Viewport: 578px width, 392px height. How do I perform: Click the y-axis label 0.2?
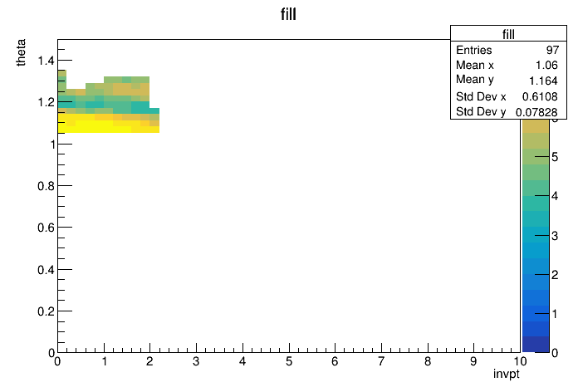point(46,311)
